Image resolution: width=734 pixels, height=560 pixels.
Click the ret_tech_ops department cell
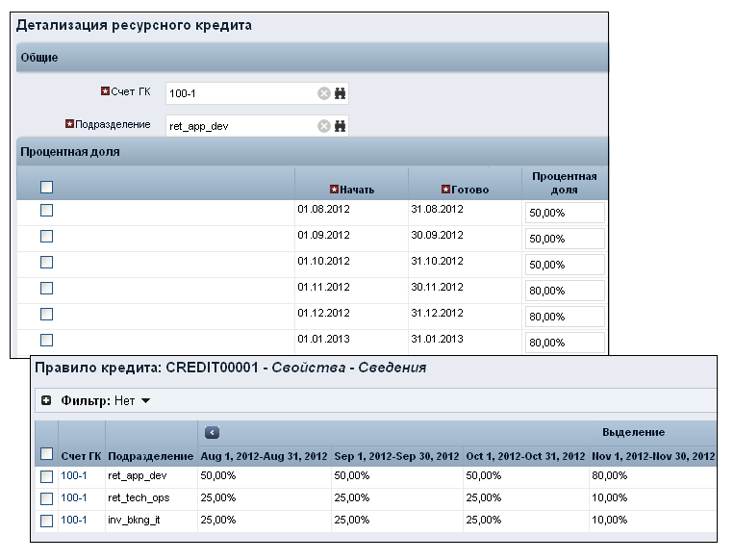(x=139, y=497)
